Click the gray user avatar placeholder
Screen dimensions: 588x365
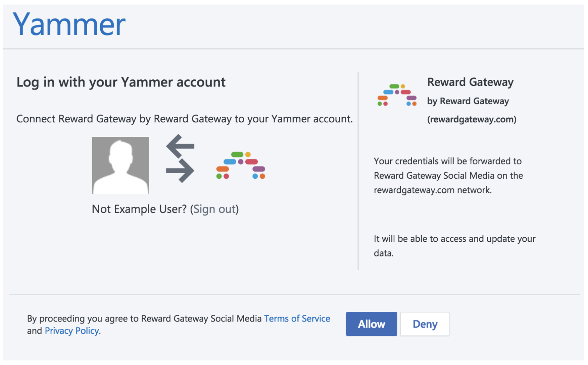tap(120, 165)
